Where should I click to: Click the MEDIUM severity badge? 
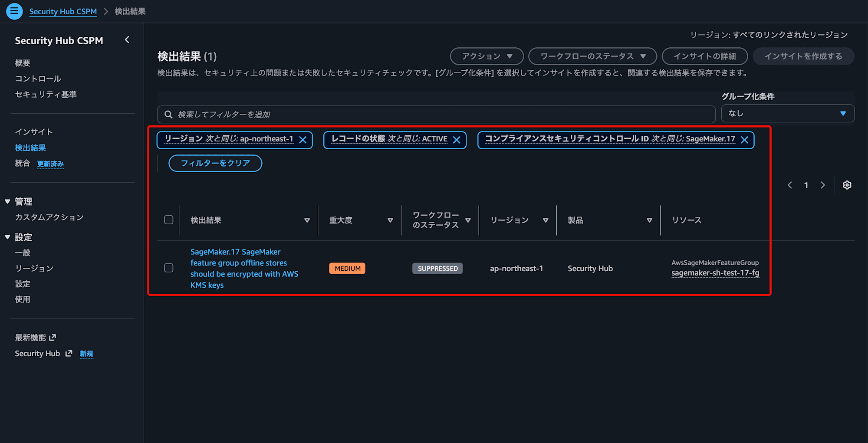click(347, 269)
